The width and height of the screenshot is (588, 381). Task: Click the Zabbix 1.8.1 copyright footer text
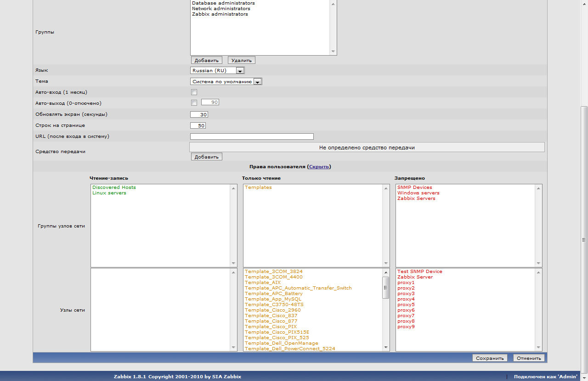tap(177, 376)
